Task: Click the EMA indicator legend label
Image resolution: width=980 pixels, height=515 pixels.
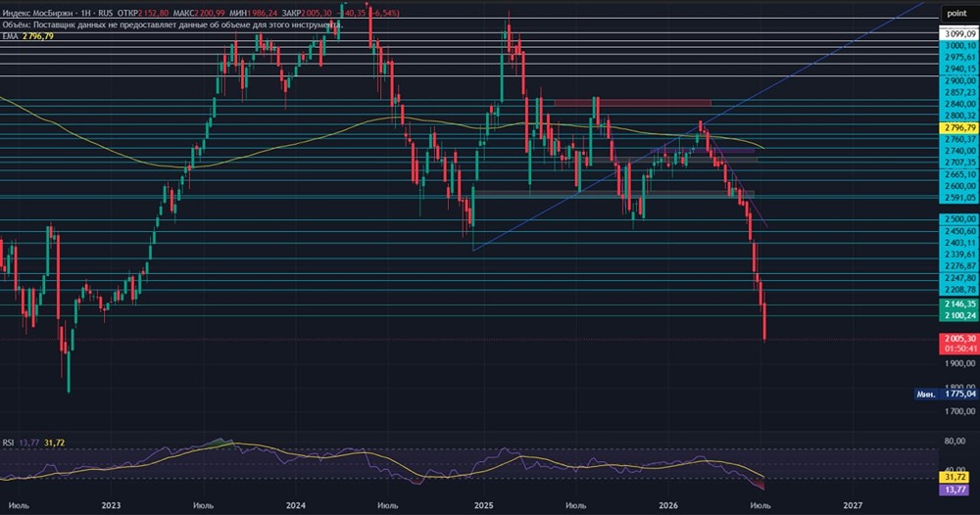Action: (x=10, y=37)
